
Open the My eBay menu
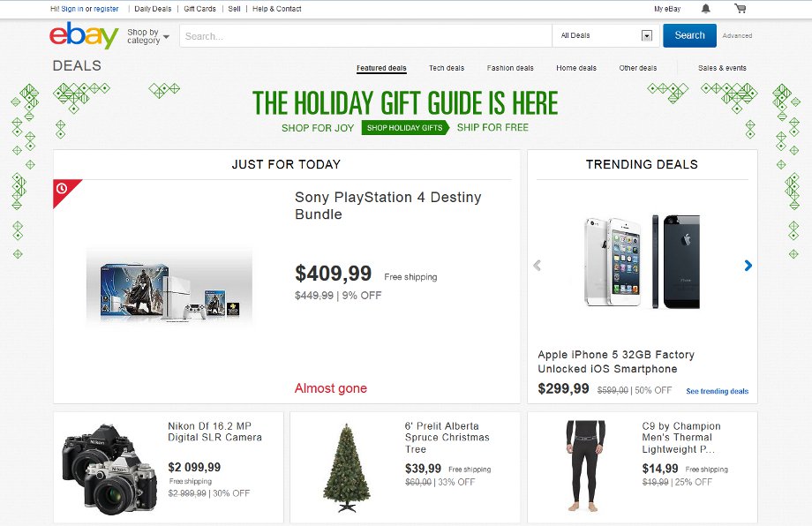coord(667,9)
